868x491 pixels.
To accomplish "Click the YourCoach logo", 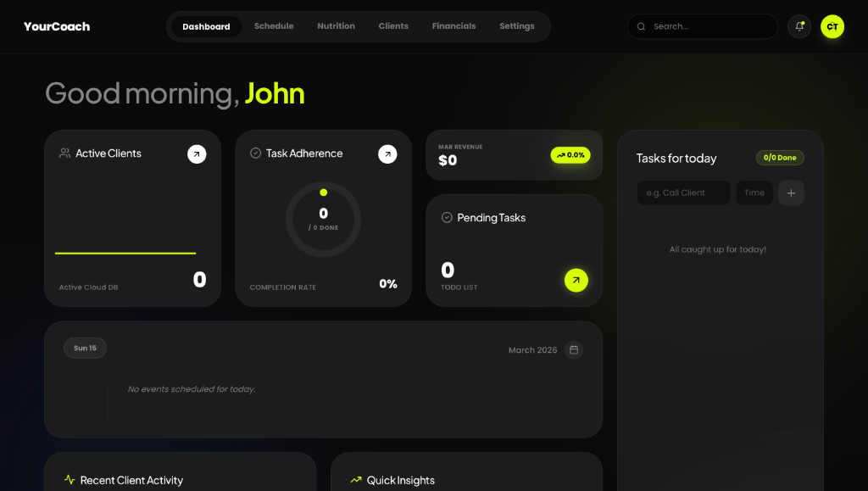I will point(56,26).
